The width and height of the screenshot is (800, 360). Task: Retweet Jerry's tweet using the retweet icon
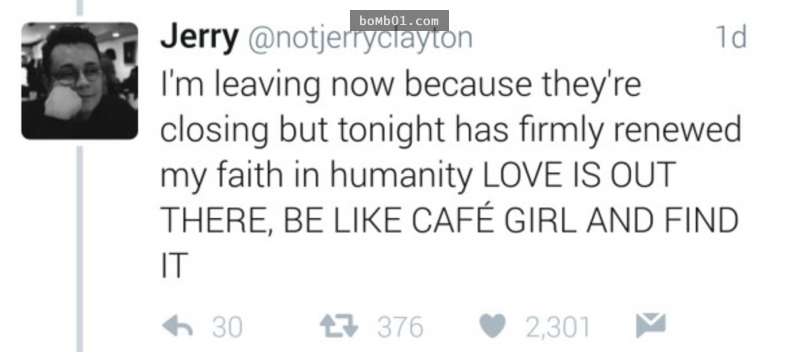point(339,326)
